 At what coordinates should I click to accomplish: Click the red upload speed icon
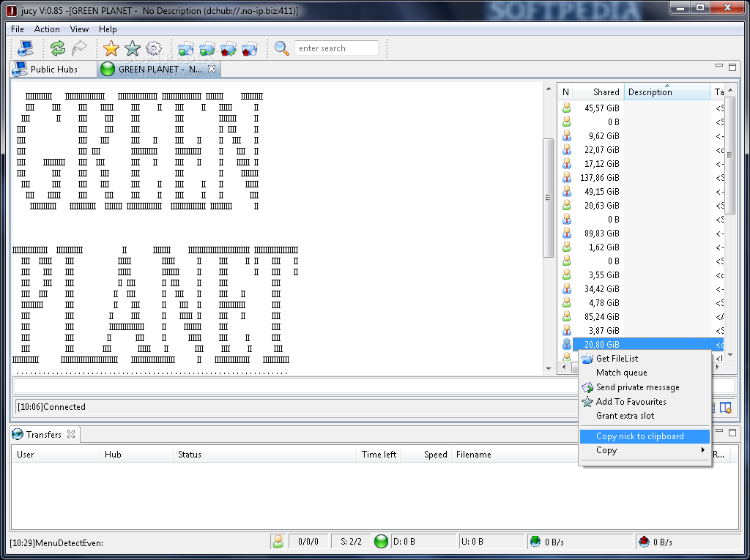645,542
